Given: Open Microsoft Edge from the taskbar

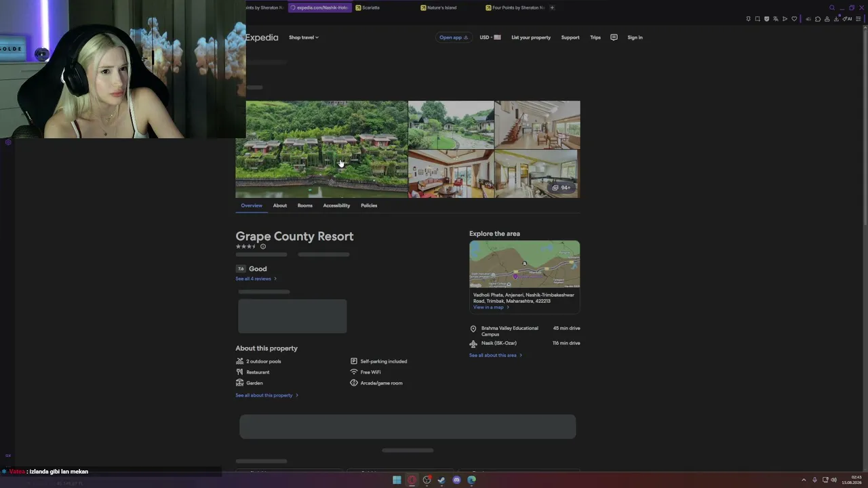Looking at the screenshot, I should pos(471,480).
